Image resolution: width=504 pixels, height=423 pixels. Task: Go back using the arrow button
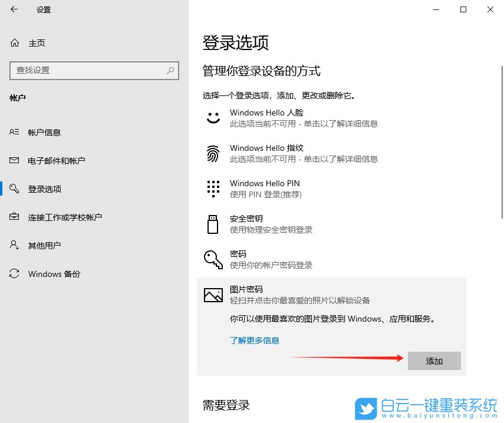14,9
